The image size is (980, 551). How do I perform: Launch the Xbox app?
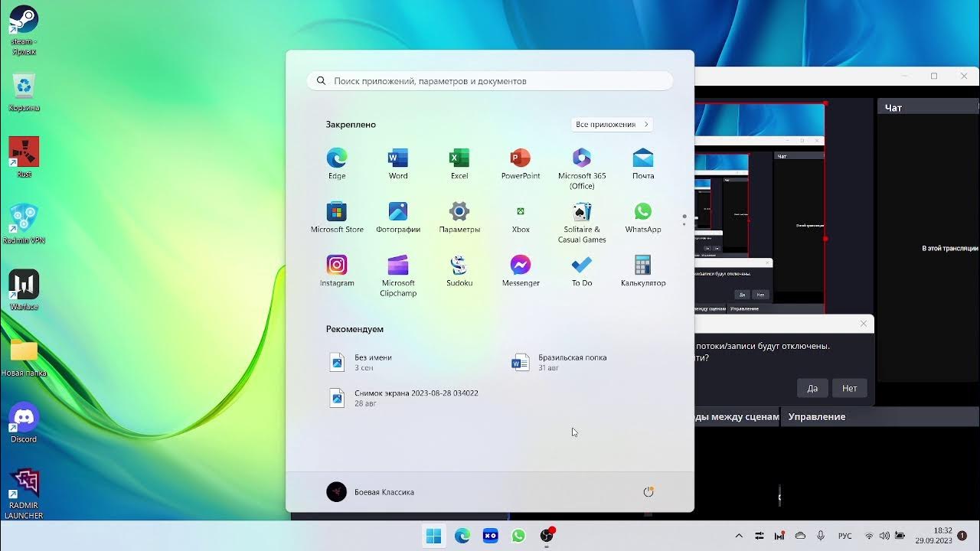coord(521,217)
